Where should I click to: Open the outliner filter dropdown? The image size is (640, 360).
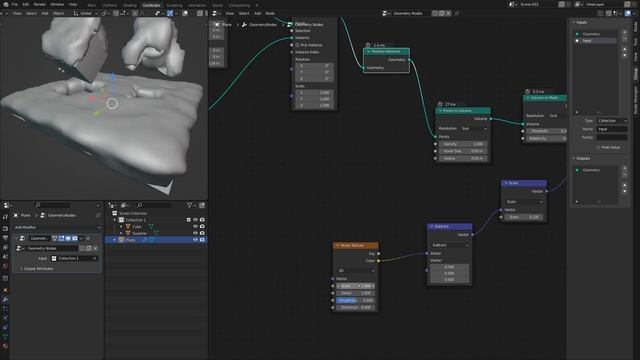(191, 205)
